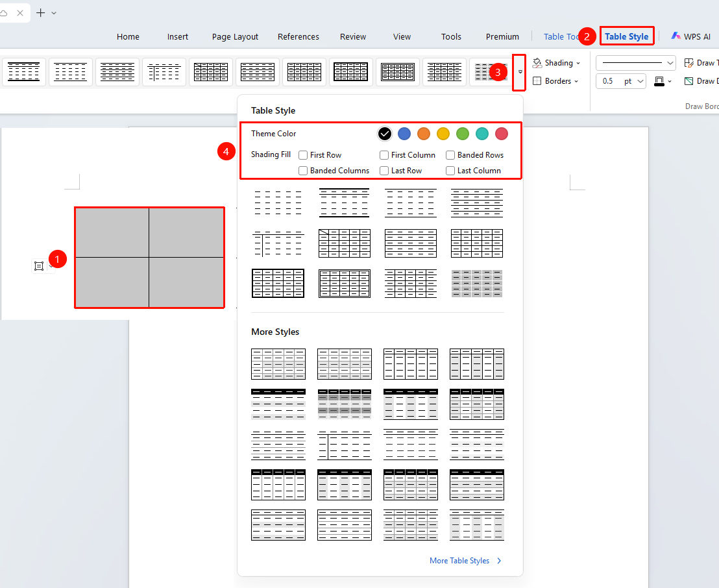The image size is (719, 588).
Task: Go to the Page Layout tab
Action: pyautogui.click(x=236, y=37)
